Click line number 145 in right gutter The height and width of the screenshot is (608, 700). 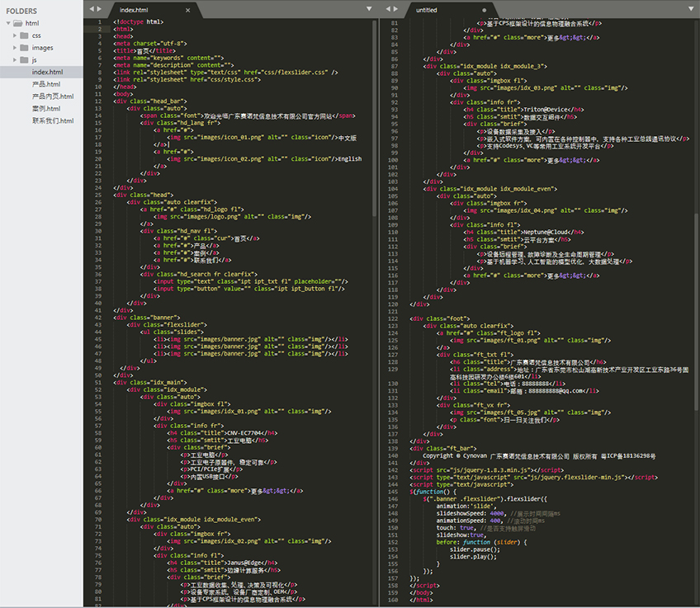click(x=393, y=492)
